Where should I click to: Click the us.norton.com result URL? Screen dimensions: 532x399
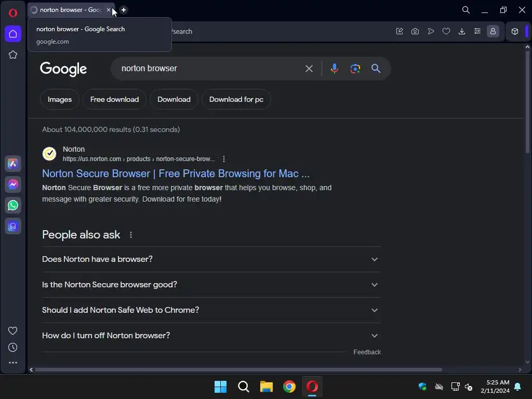click(139, 159)
